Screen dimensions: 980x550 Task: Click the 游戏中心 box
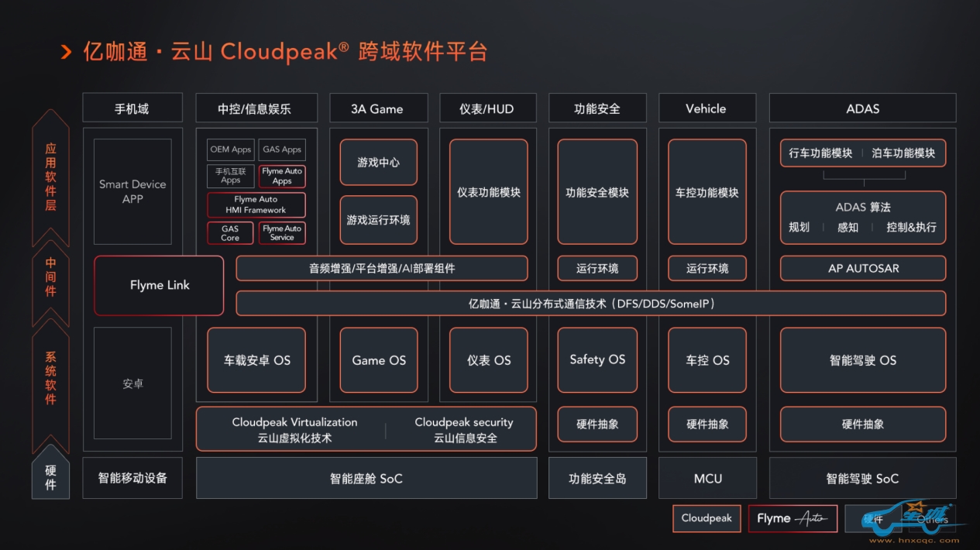click(x=378, y=163)
